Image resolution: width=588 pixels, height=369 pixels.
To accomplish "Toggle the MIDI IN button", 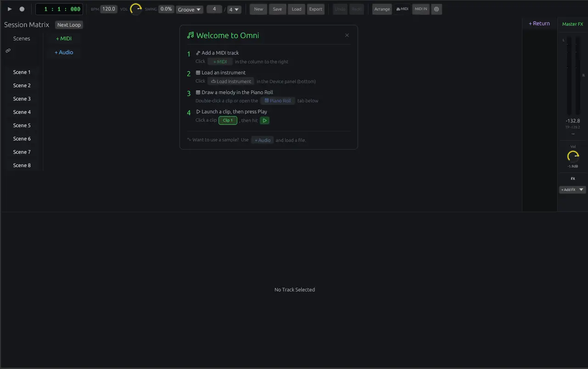I will [421, 9].
